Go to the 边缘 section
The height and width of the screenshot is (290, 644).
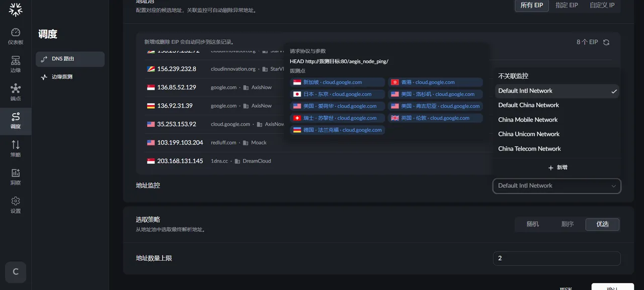[x=16, y=65]
